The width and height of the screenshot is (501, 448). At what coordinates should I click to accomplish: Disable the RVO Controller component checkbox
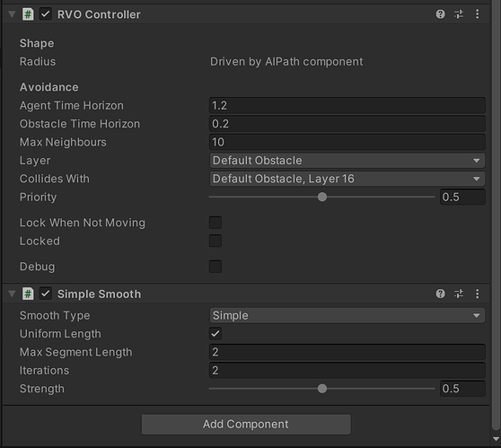point(46,14)
